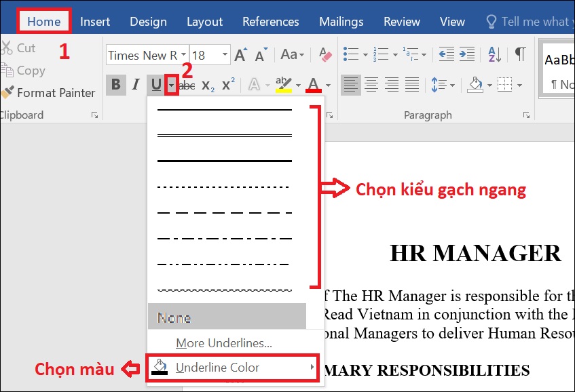Toggle Superscript formatting
Image resolution: width=575 pixels, height=392 pixels.
tap(228, 85)
